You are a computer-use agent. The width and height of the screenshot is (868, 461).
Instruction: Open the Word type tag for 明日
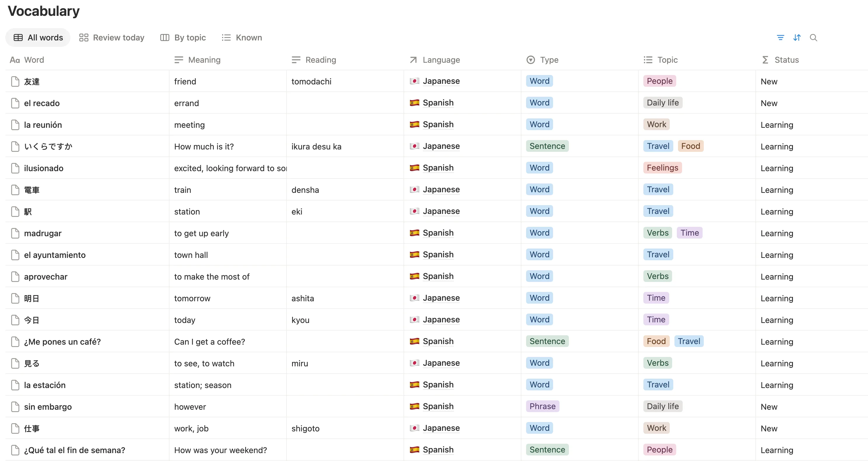tap(540, 298)
